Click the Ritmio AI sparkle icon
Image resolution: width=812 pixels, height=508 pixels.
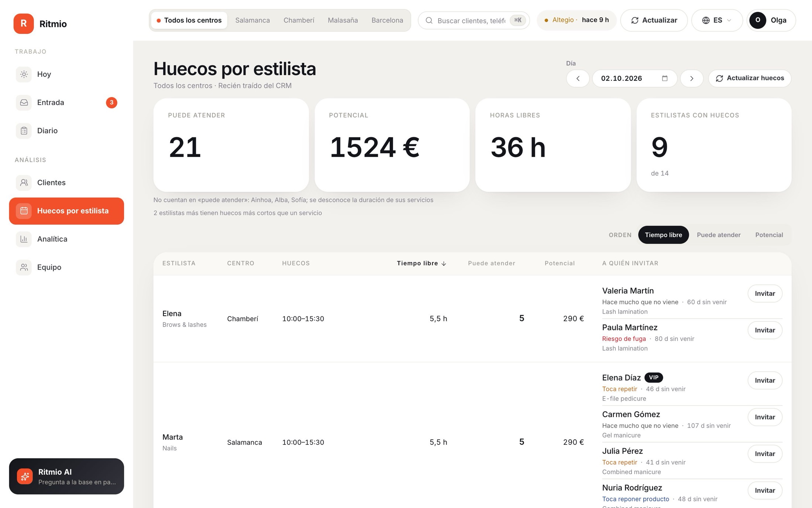tap(25, 476)
